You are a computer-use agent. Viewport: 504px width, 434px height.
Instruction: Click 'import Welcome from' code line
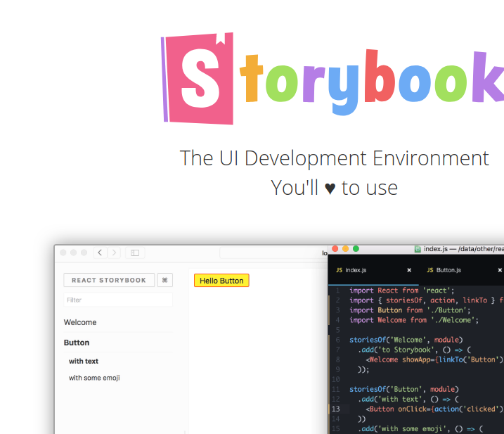pos(414,320)
